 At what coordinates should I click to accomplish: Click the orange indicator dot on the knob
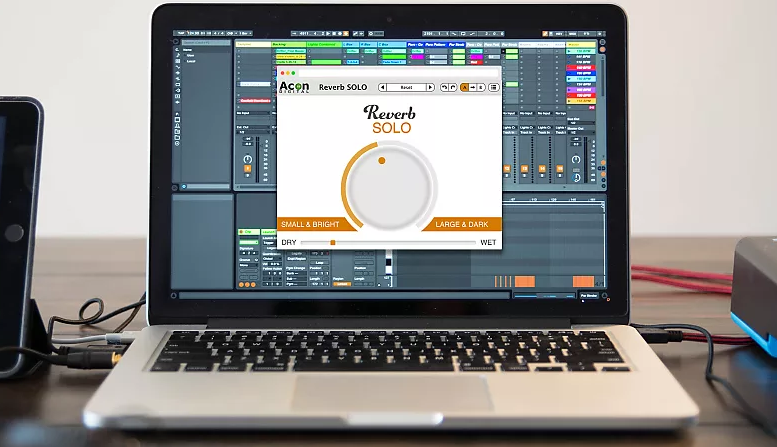[x=382, y=161]
